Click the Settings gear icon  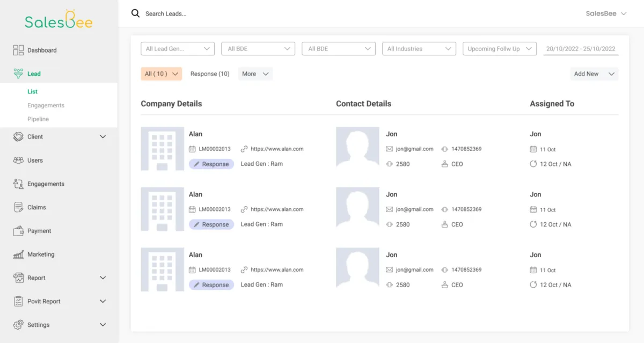pos(18,325)
